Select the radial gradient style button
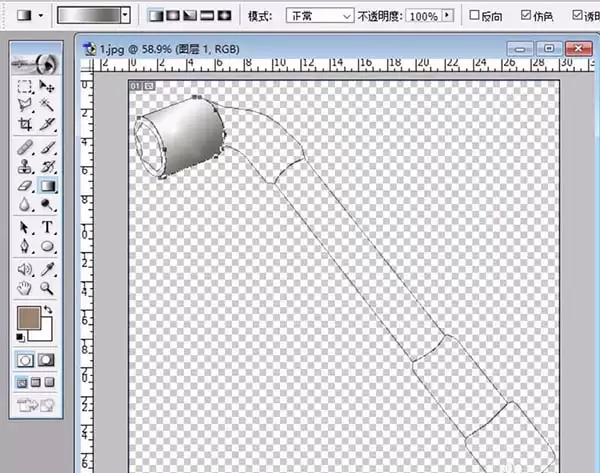600x473 pixels. point(173,16)
